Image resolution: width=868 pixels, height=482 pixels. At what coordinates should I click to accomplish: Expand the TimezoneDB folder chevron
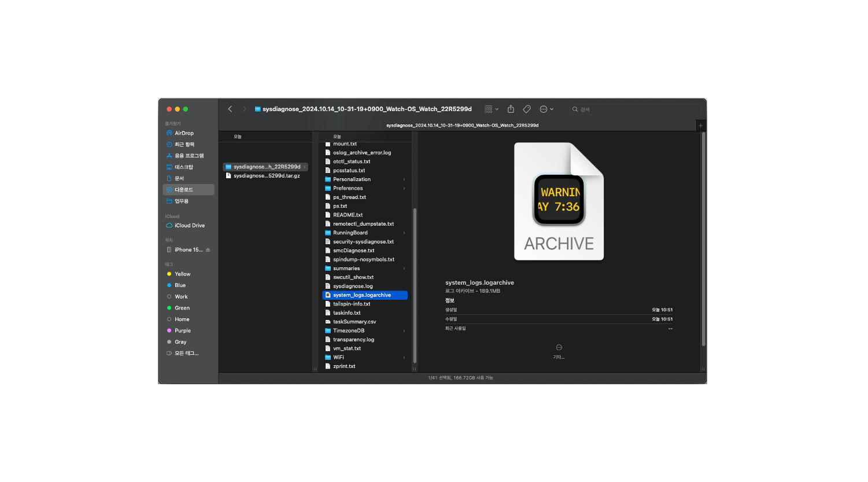(x=404, y=331)
